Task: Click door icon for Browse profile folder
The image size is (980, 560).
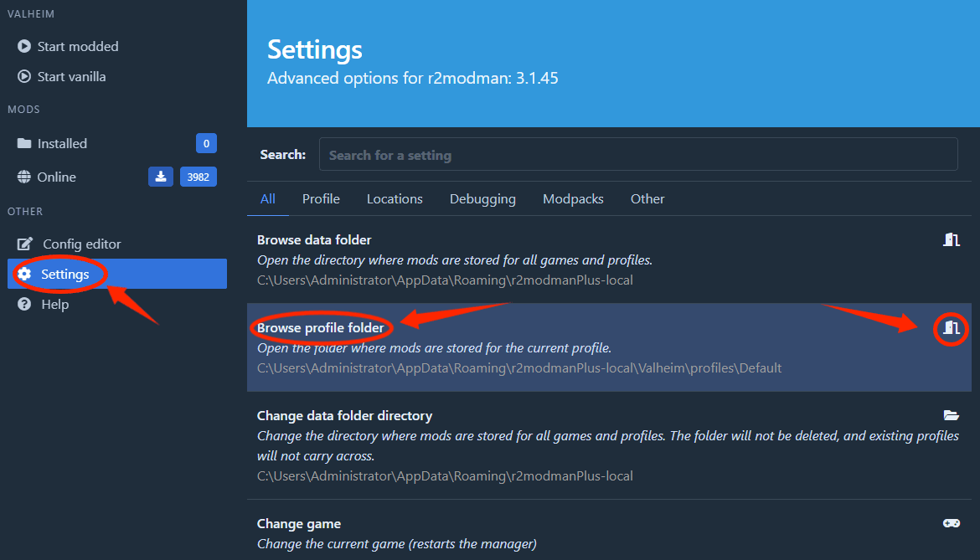Action: [952, 328]
